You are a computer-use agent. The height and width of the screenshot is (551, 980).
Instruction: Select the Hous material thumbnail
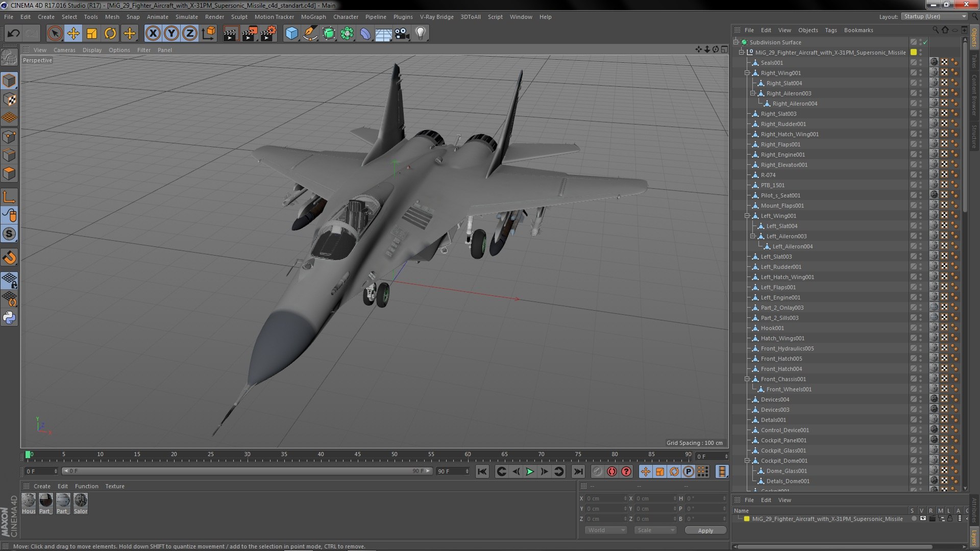pos(29,504)
